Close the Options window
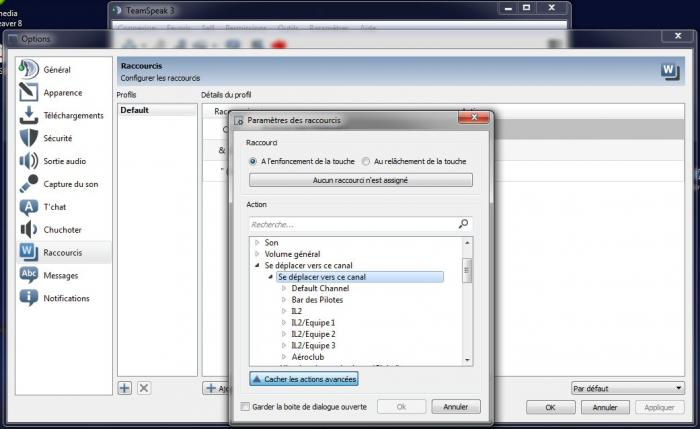The height and width of the screenshot is (429, 700). click(678, 36)
